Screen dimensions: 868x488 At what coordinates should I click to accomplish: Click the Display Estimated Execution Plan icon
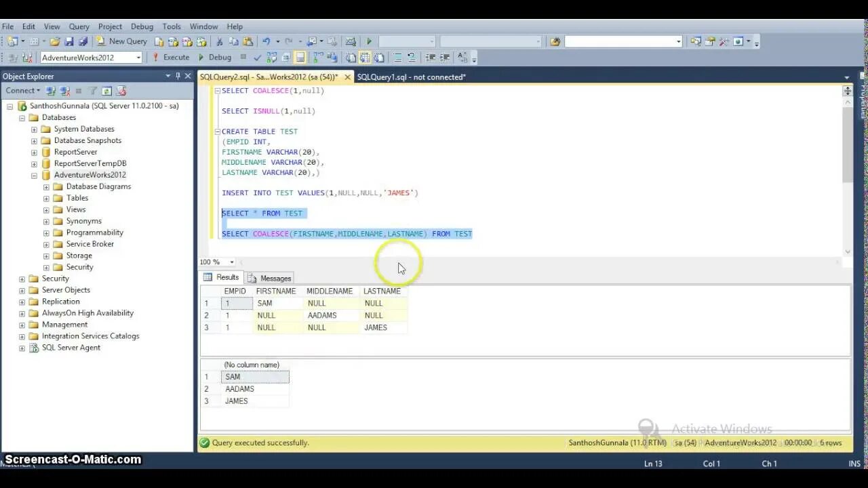tap(273, 58)
